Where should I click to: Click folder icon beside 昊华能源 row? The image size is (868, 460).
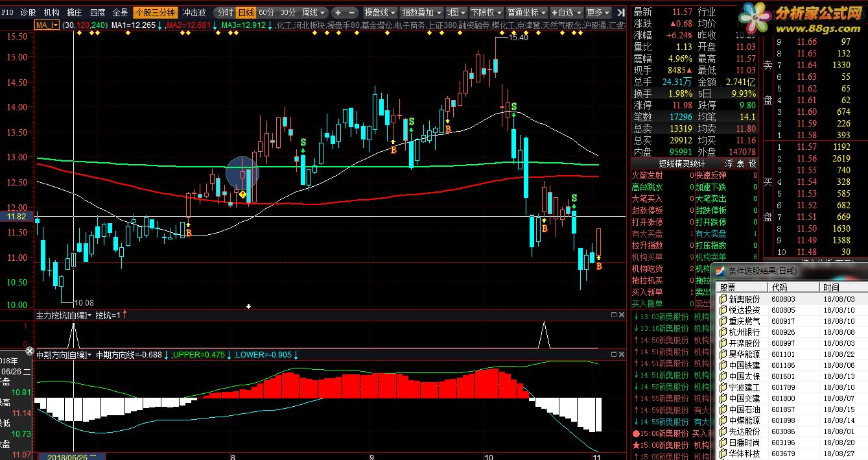click(723, 354)
